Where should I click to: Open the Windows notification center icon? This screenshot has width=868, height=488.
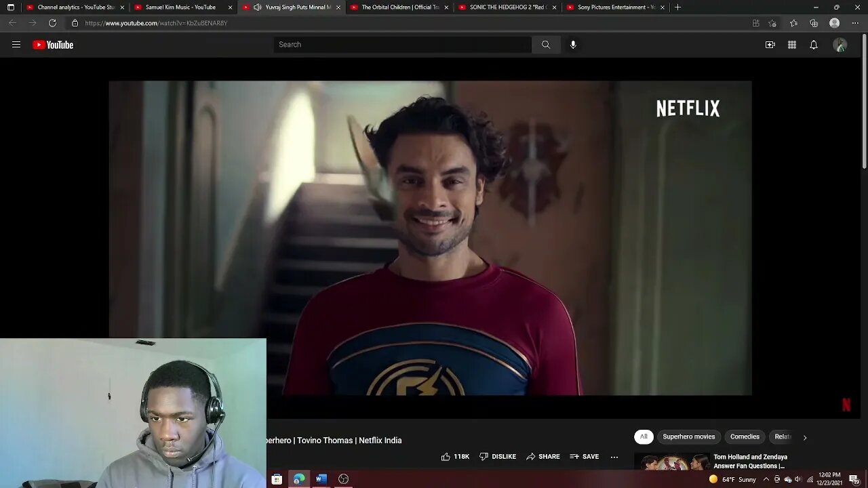[x=854, y=479]
